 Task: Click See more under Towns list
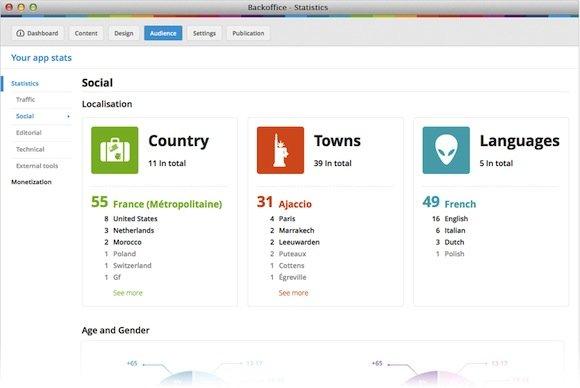click(293, 293)
